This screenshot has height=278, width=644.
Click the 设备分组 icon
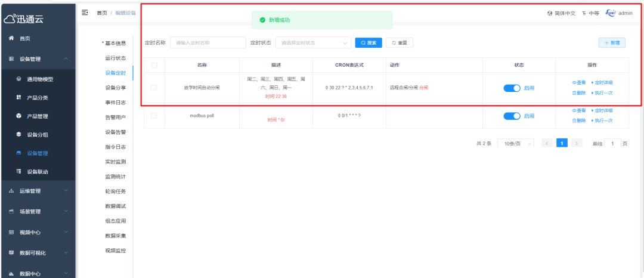pos(18,134)
